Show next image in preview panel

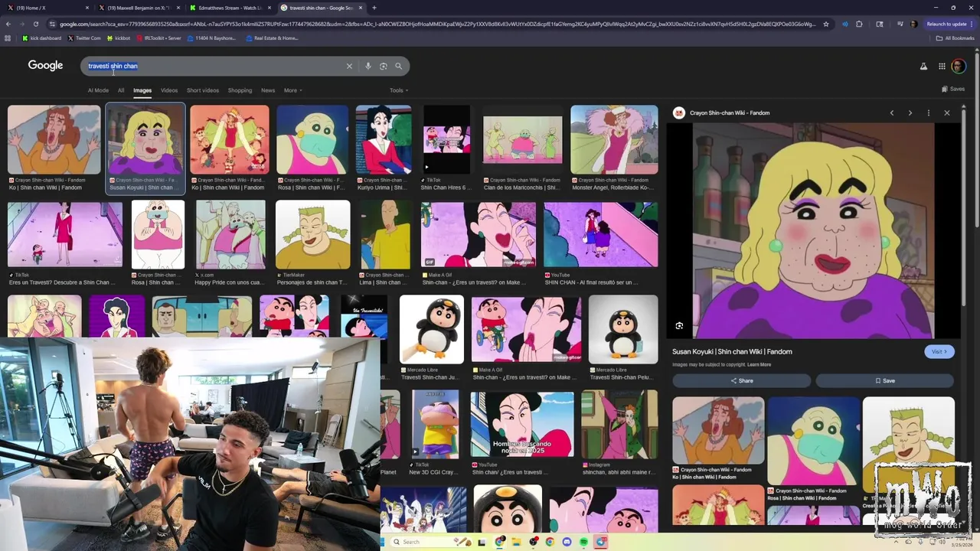click(910, 112)
